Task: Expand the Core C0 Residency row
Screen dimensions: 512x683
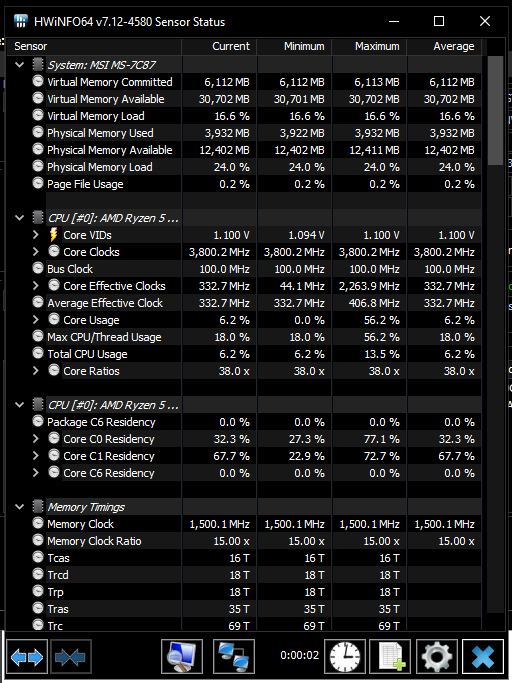Action: 36,438
